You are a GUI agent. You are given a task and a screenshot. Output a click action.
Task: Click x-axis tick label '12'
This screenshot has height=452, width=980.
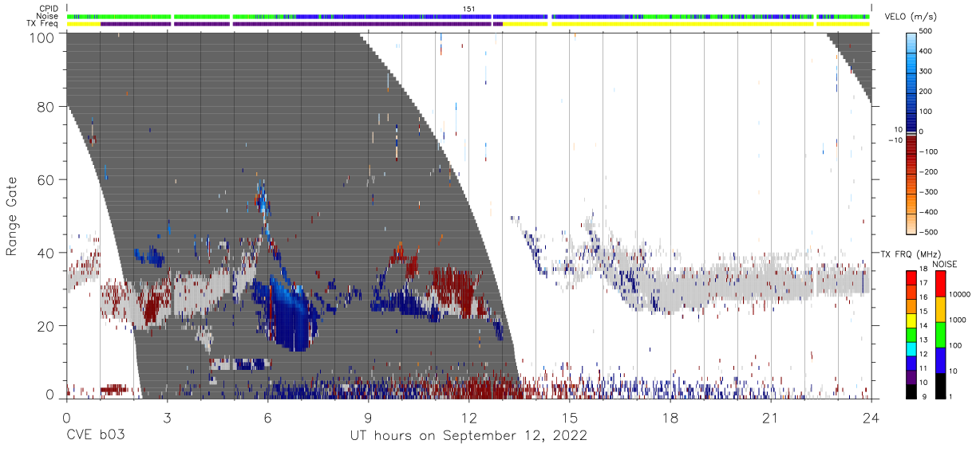click(468, 417)
